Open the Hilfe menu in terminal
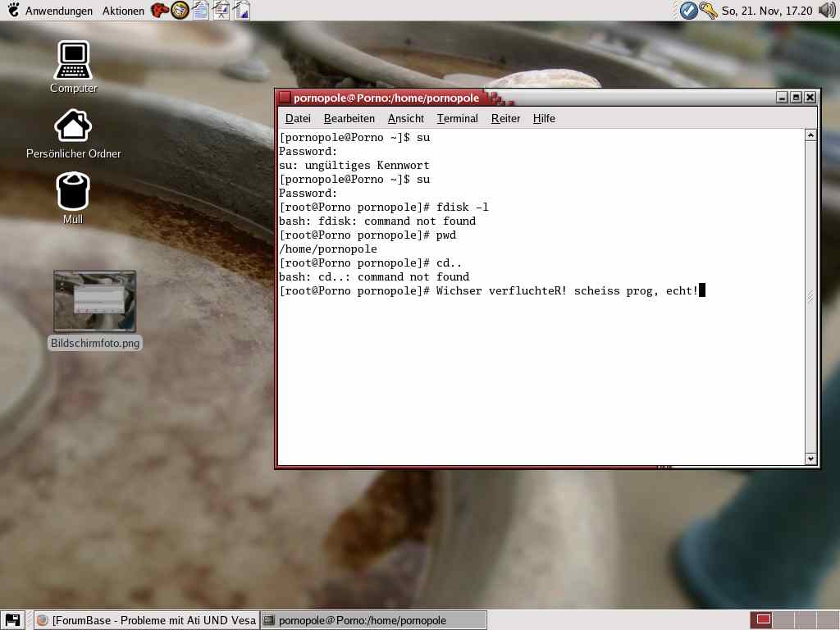 [544, 118]
